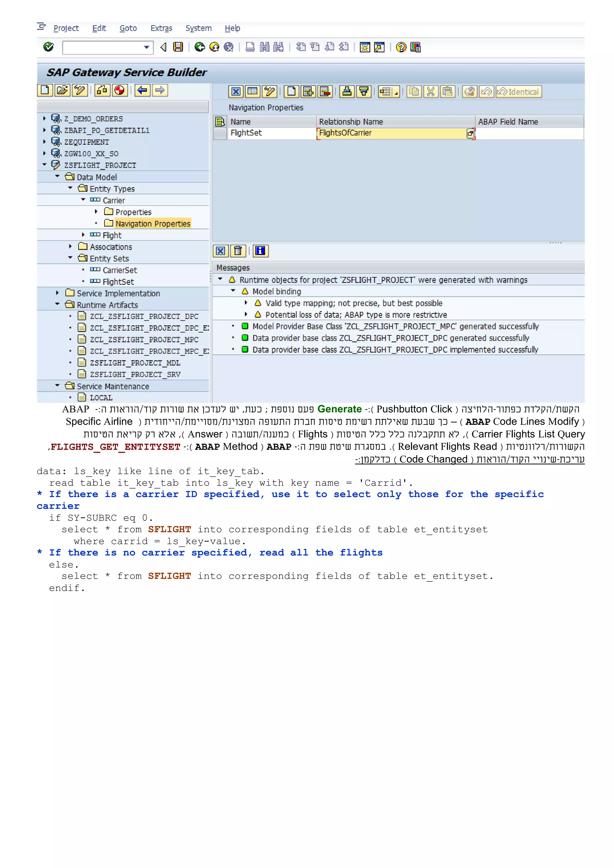Expand the Service Implementation folder

[58, 293]
